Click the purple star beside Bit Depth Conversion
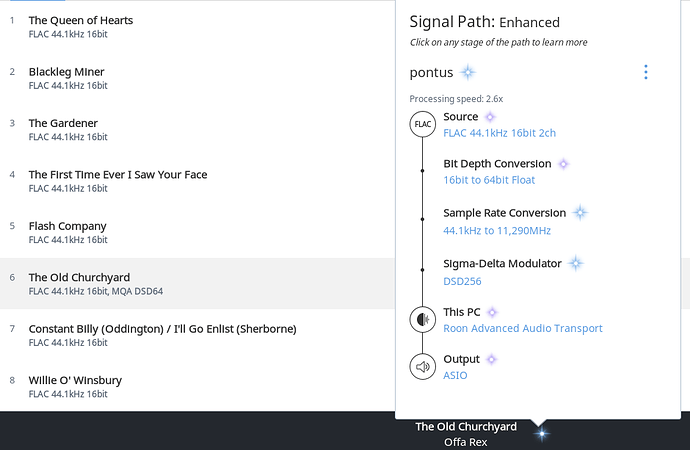Viewport: 690px width, 450px height. coord(563,164)
